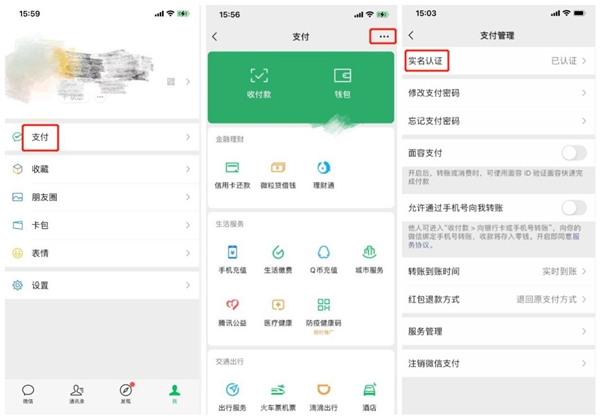Tap the three-dot more options button
This screenshot has height=419, width=600.
click(x=381, y=37)
